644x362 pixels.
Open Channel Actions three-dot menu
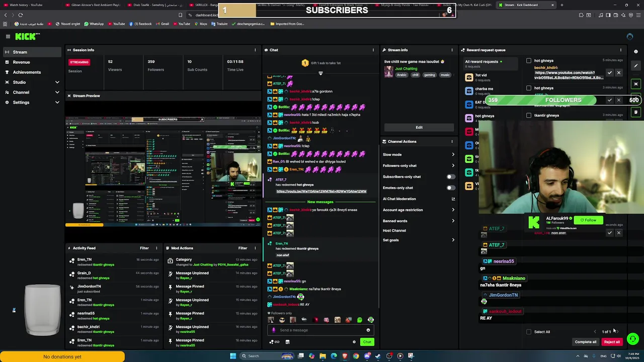click(x=452, y=141)
